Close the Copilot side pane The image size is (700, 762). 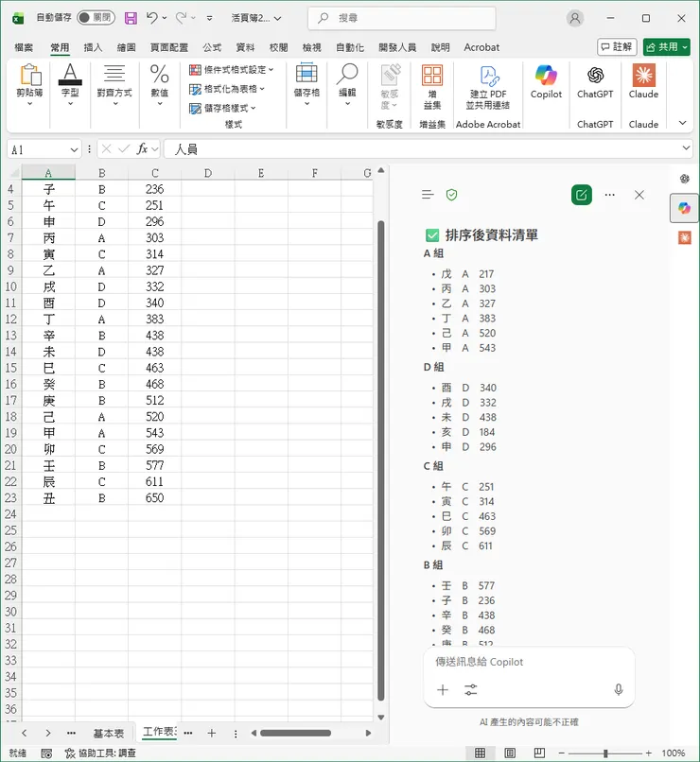pyautogui.click(x=639, y=195)
